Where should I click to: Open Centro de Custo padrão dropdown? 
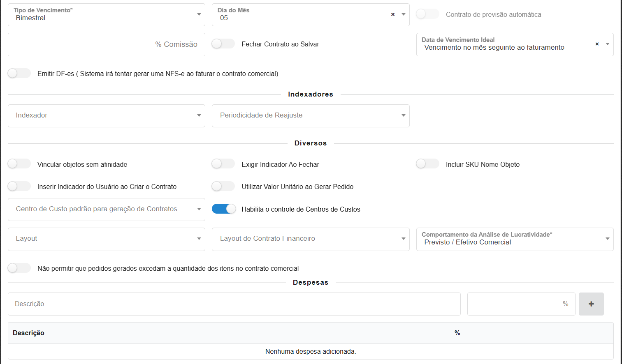coord(106,210)
